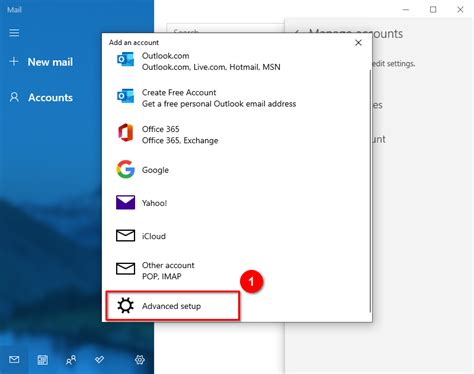Select Create Free Account option
The height and width of the screenshot is (374, 474).
[237, 98]
